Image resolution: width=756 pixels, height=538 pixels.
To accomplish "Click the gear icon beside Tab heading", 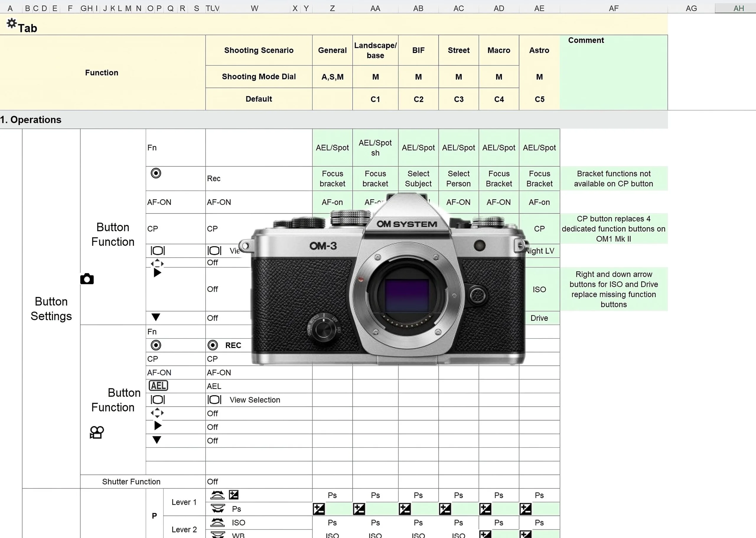I will coord(12,23).
